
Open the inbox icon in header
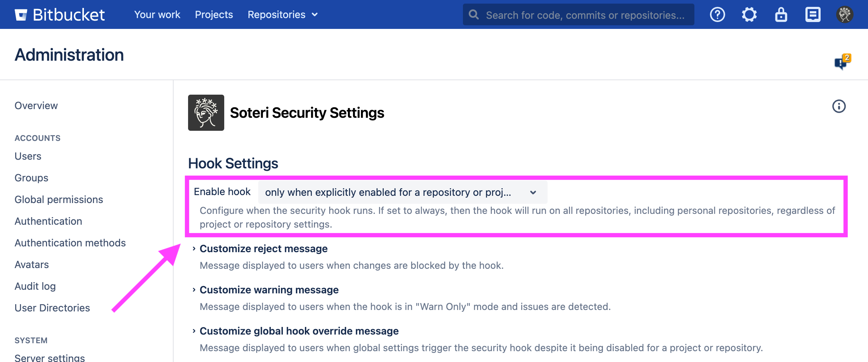click(x=813, y=15)
